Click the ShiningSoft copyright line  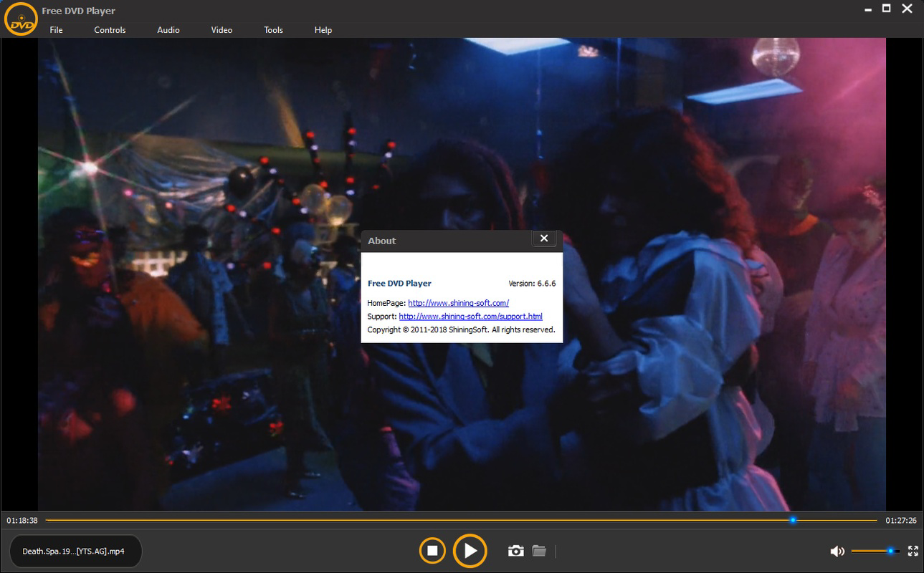click(x=461, y=329)
